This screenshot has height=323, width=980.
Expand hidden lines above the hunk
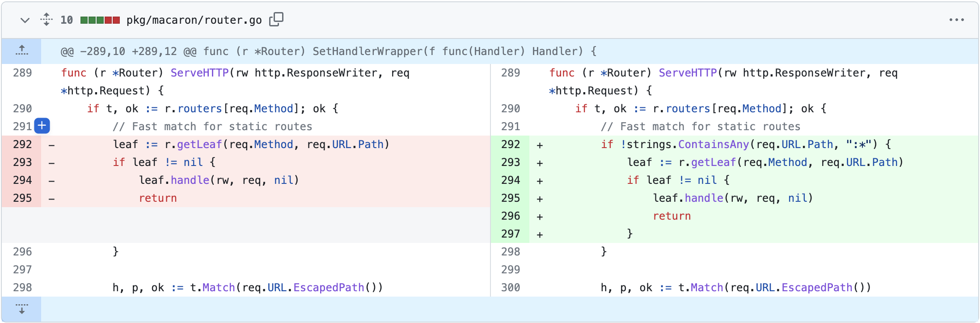21,51
